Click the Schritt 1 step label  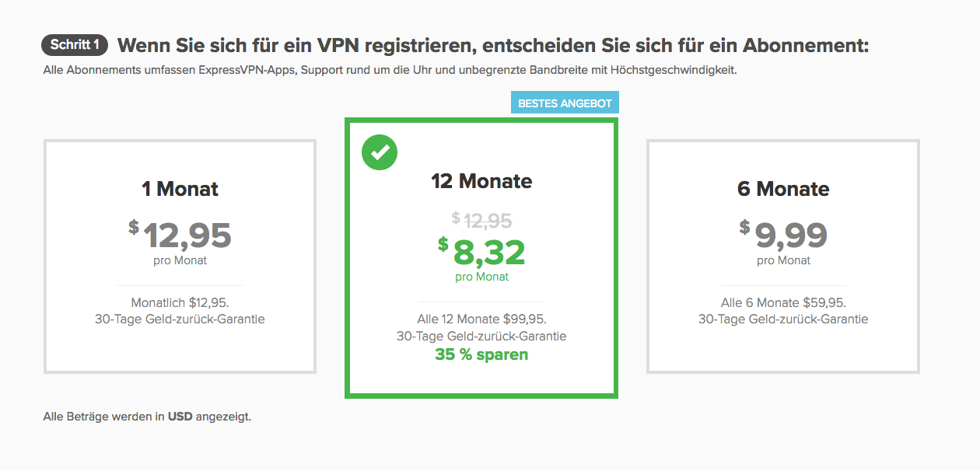coord(75,45)
